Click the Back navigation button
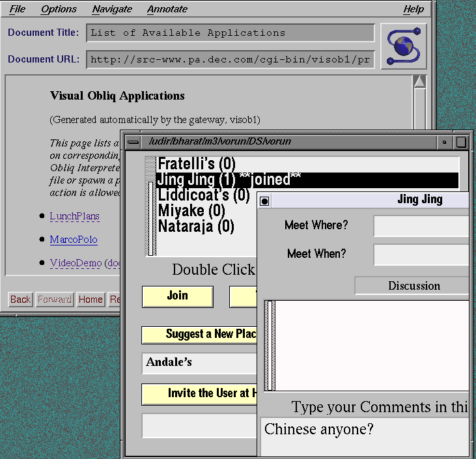 (20, 299)
